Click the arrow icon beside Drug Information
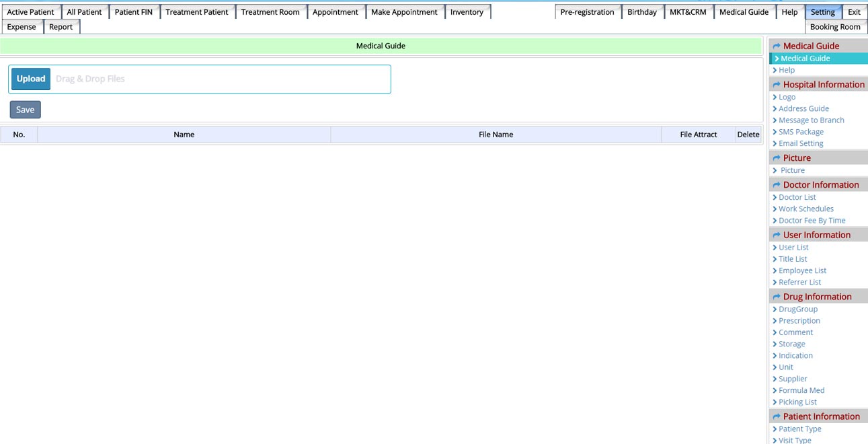Screen dimensions: 868x444 [777, 297]
